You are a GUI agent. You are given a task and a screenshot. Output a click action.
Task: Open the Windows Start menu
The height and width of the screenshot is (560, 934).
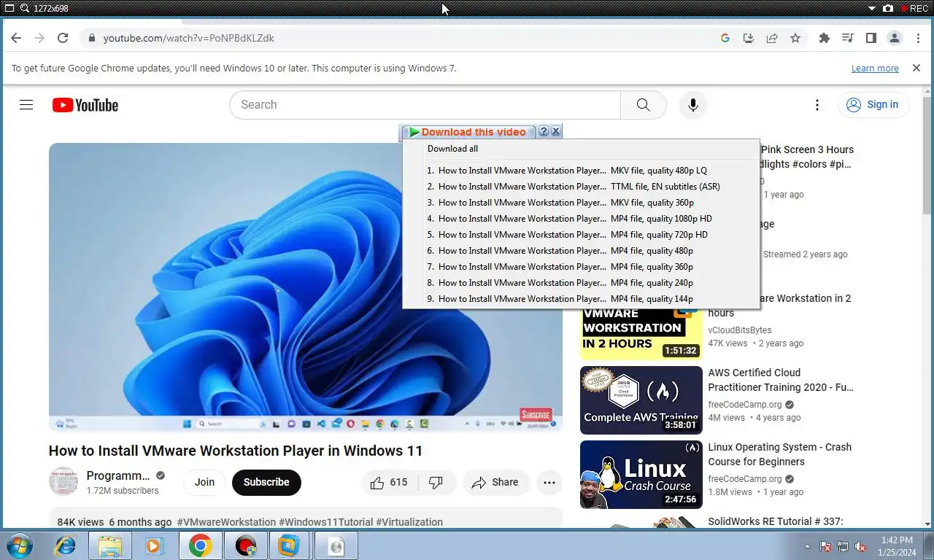coord(19,545)
